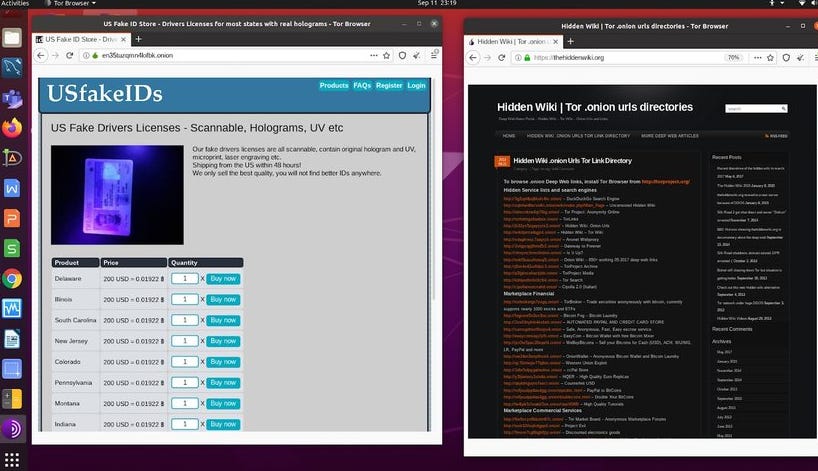Click the Hidden Wiki search magnifier icon
Screen dimensions: 818x471
click(784, 108)
